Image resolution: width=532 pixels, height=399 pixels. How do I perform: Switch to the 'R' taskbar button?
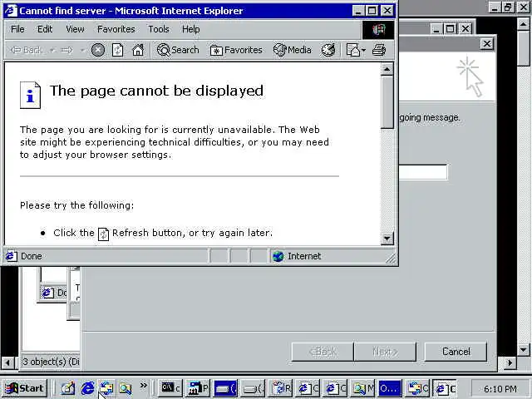281,388
